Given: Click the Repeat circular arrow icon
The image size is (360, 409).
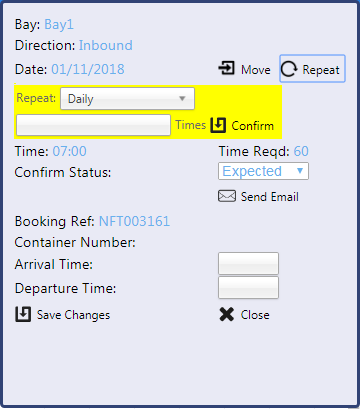Looking at the screenshot, I should tap(289, 69).
